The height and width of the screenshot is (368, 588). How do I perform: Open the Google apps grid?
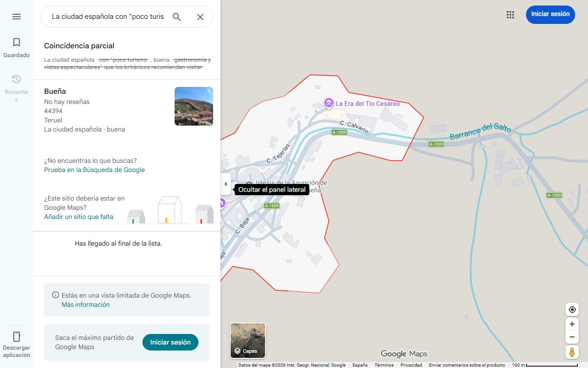coord(510,15)
